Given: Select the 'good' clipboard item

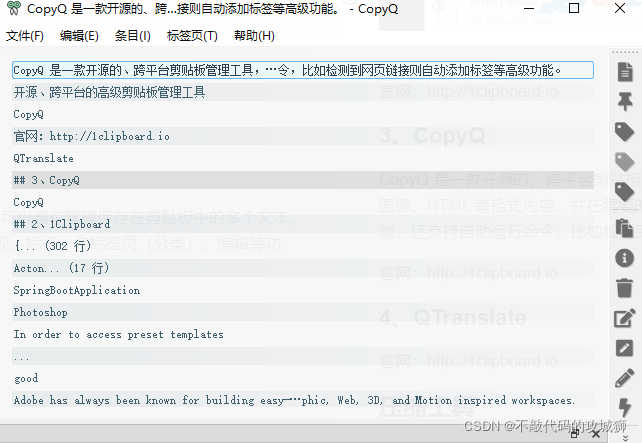Looking at the screenshot, I should click(303, 378).
